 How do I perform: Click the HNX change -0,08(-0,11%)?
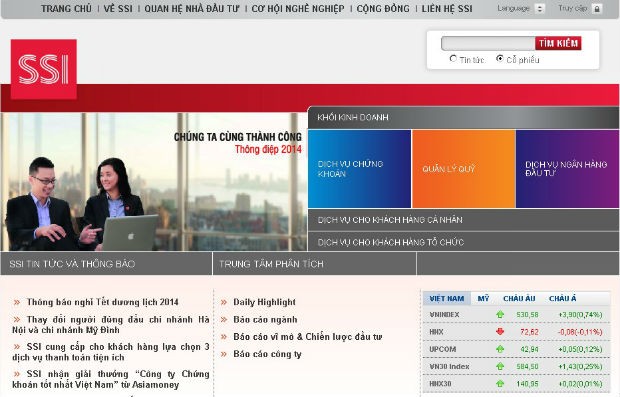tap(580, 332)
